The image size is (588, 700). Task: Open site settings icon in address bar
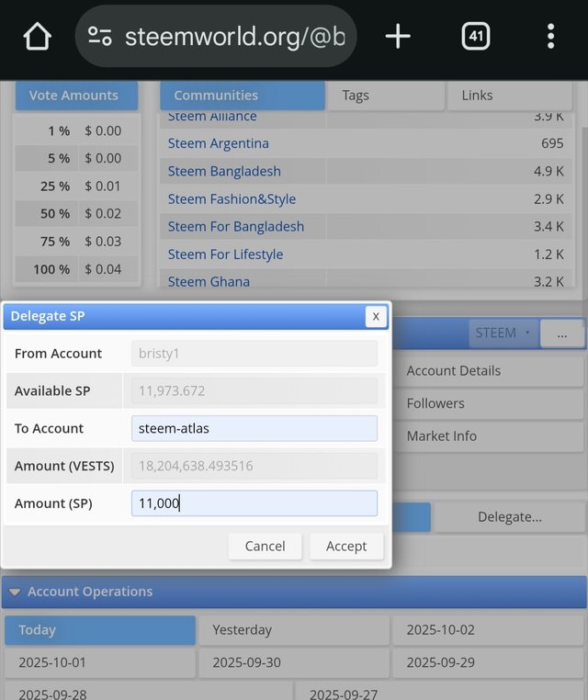point(99,36)
